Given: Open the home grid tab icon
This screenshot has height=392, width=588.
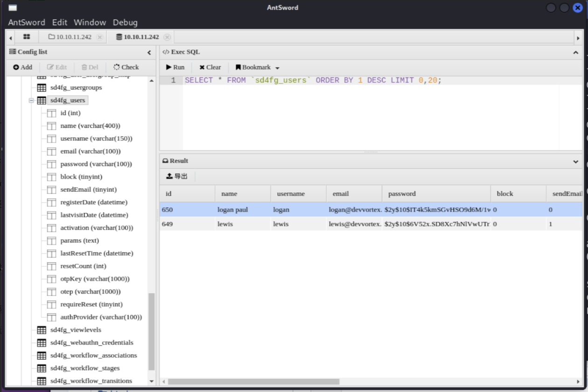Looking at the screenshot, I should click(x=27, y=37).
